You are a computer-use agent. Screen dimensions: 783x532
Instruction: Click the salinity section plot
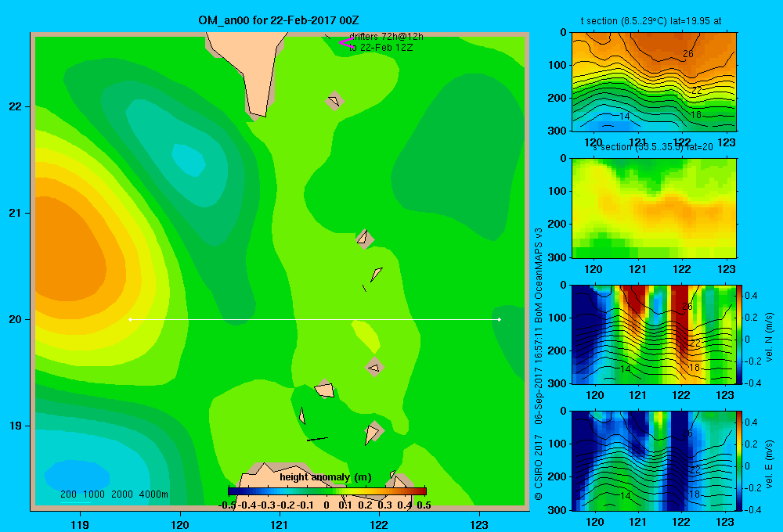pyautogui.click(x=654, y=208)
